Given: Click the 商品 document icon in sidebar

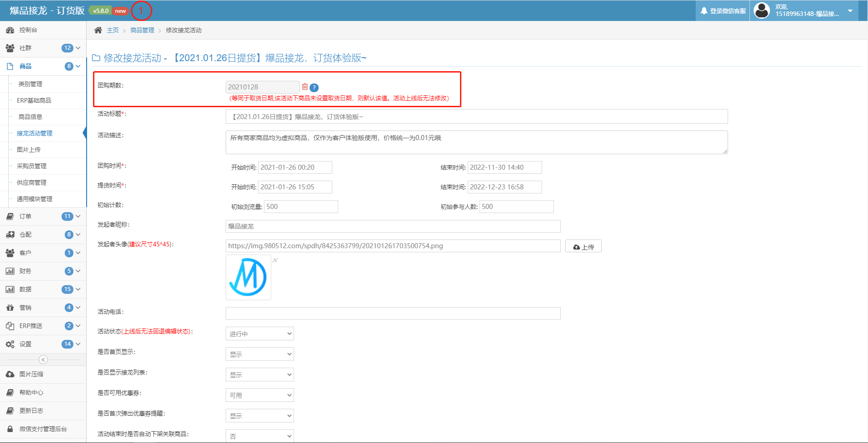Looking at the screenshot, I should click(x=10, y=66).
